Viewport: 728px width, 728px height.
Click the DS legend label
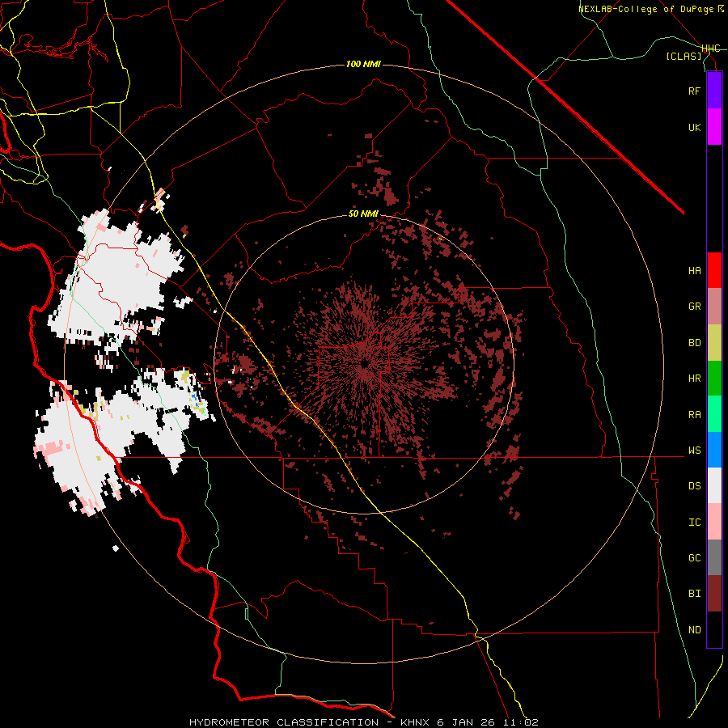(x=695, y=485)
